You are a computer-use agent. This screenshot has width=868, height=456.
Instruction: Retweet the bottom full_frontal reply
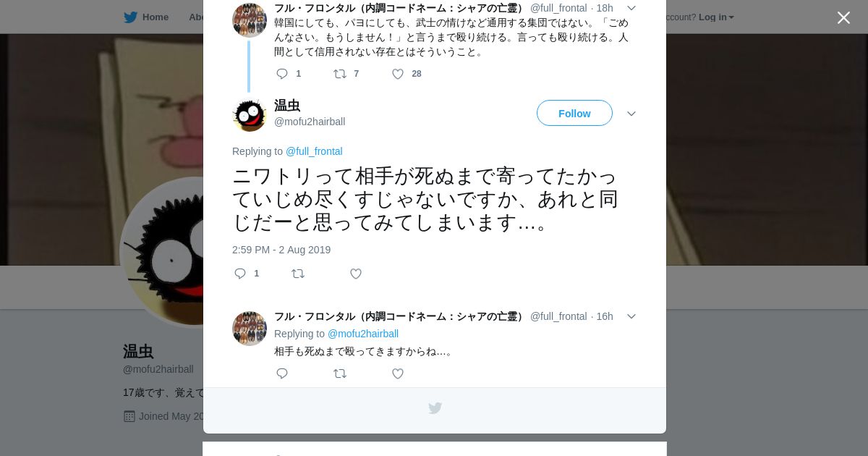pos(339,373)
